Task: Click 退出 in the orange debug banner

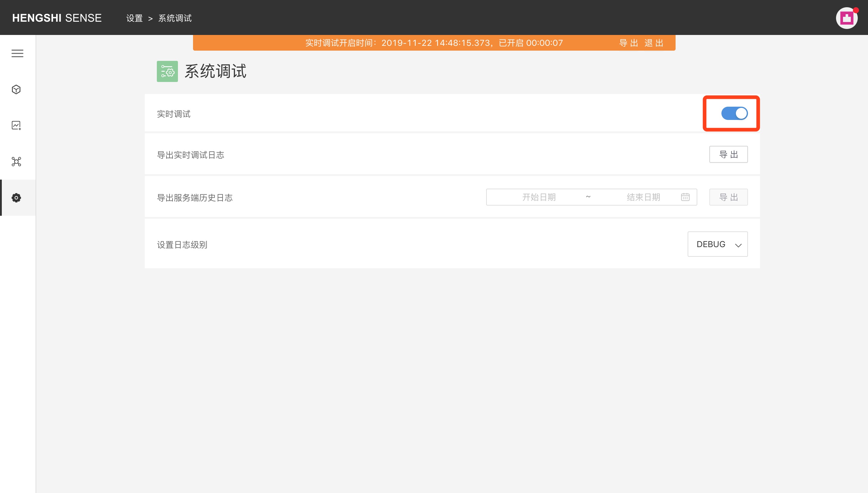Action: pyautogui.click(x=654, y=43)
